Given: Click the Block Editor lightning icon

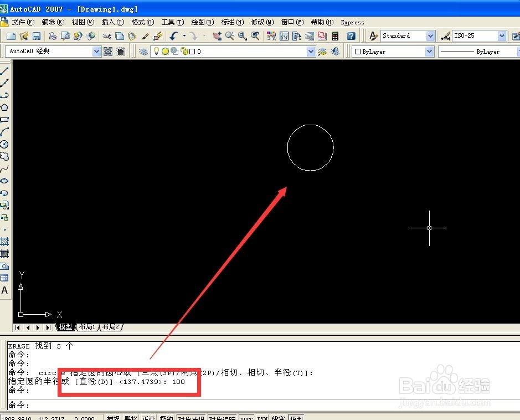Looking at the screenshot, I should tap(158, 36).
